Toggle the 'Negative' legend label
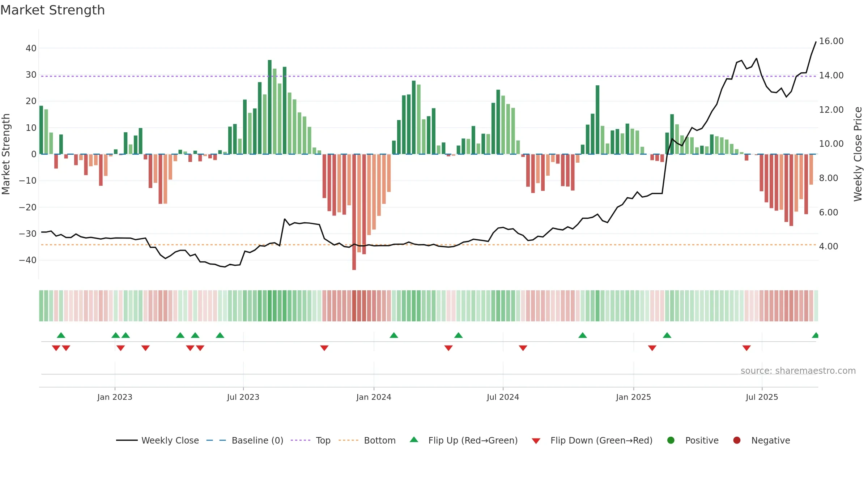The height and width of the screenshot is (488, 868). coord(771,440)
